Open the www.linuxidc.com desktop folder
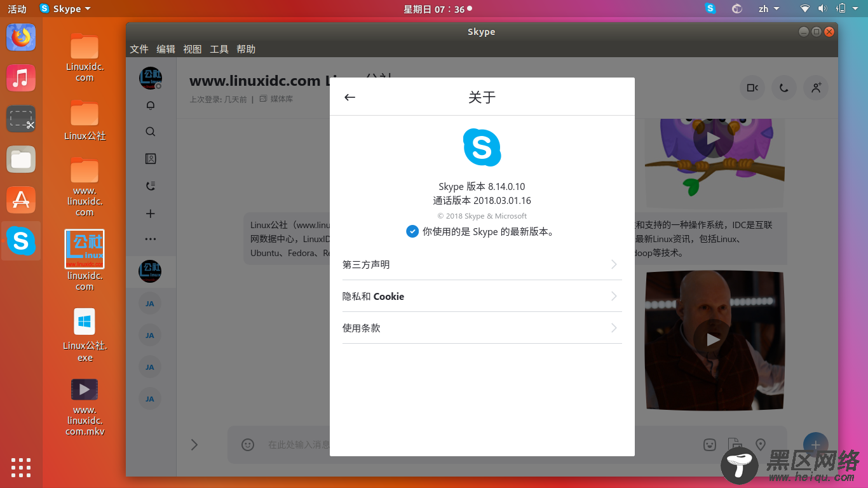The height and width of the screenshot is (488, 868). click(x=85, y=186)
